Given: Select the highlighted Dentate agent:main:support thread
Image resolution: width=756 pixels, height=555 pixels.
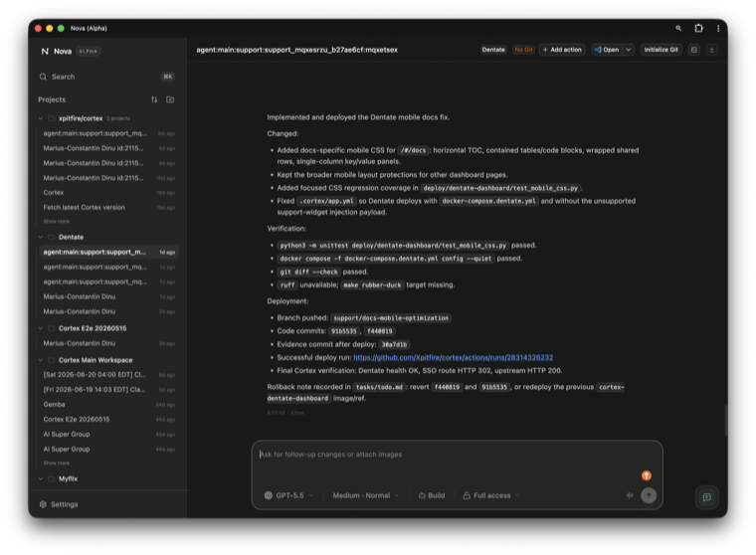Looking at the screenshot, I should click(109, 252).
